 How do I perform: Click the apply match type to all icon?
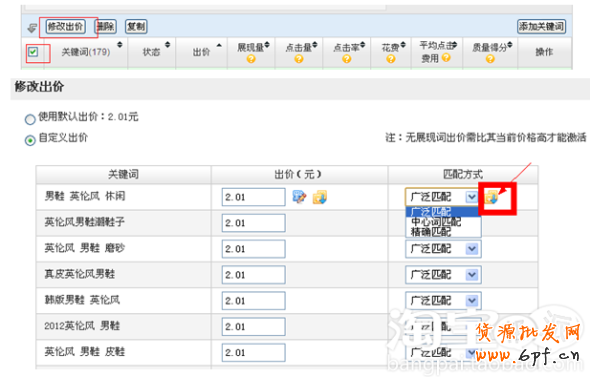(491, 197)
